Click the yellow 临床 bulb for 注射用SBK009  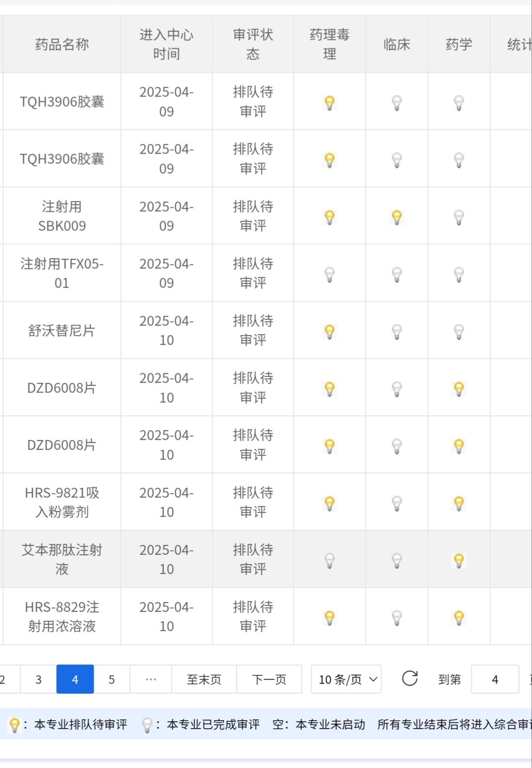397,217
